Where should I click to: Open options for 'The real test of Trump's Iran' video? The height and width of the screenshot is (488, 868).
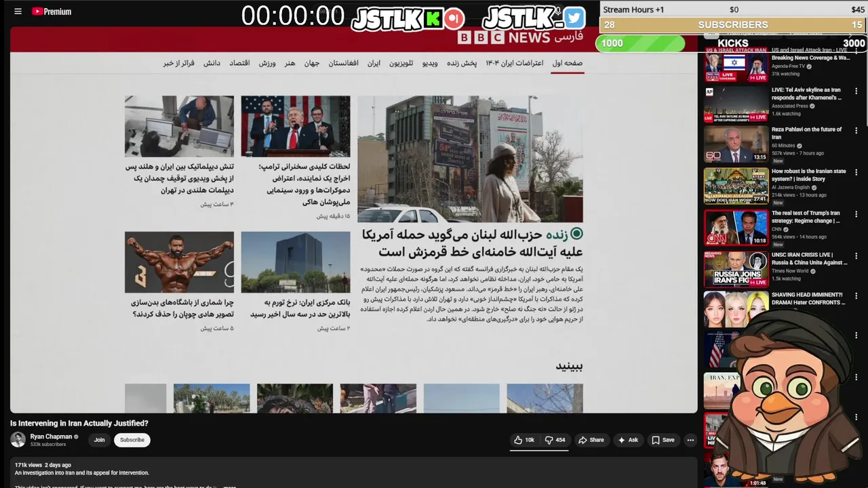[856, 214]
